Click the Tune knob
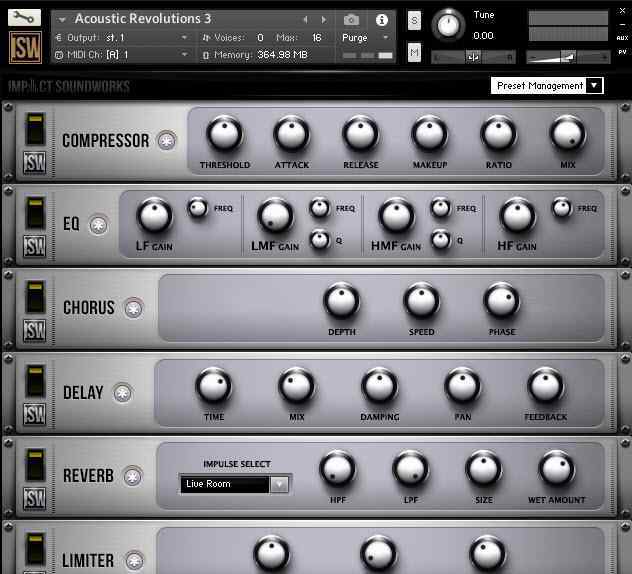Screen dimensions: 632x574 coord(448,25)
